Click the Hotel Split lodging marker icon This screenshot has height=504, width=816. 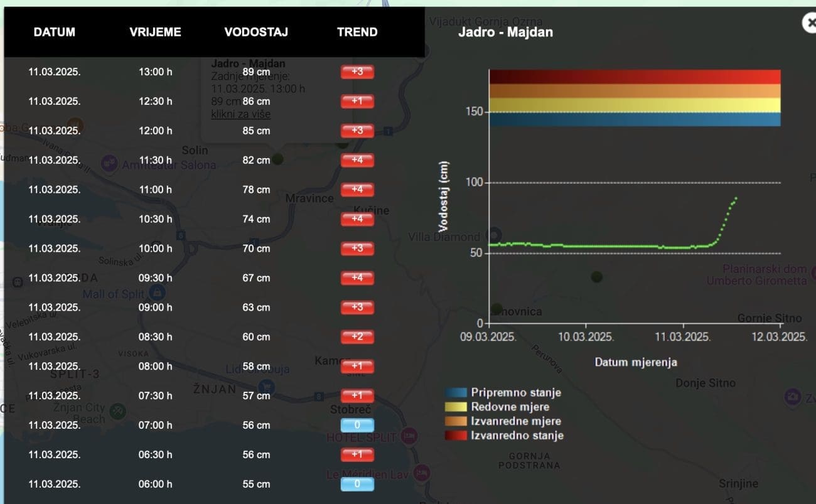409,435
